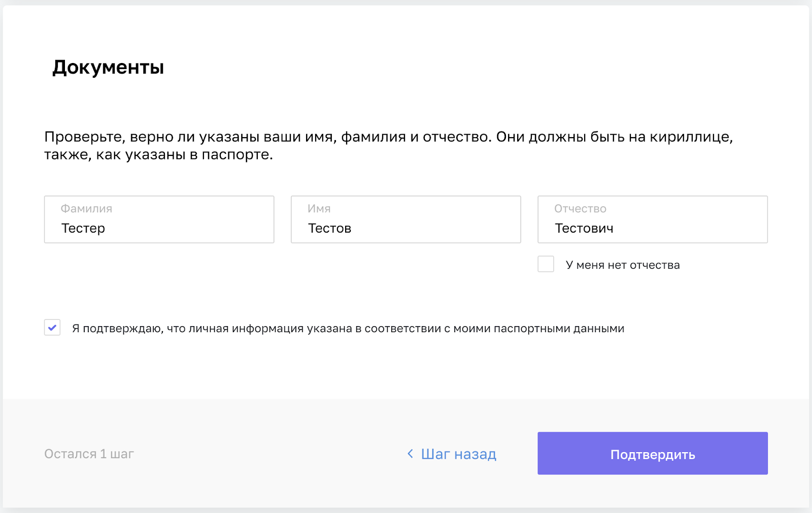812x513 pixels.
Task: Click the Отчество input field
Action: pos(653,219)
